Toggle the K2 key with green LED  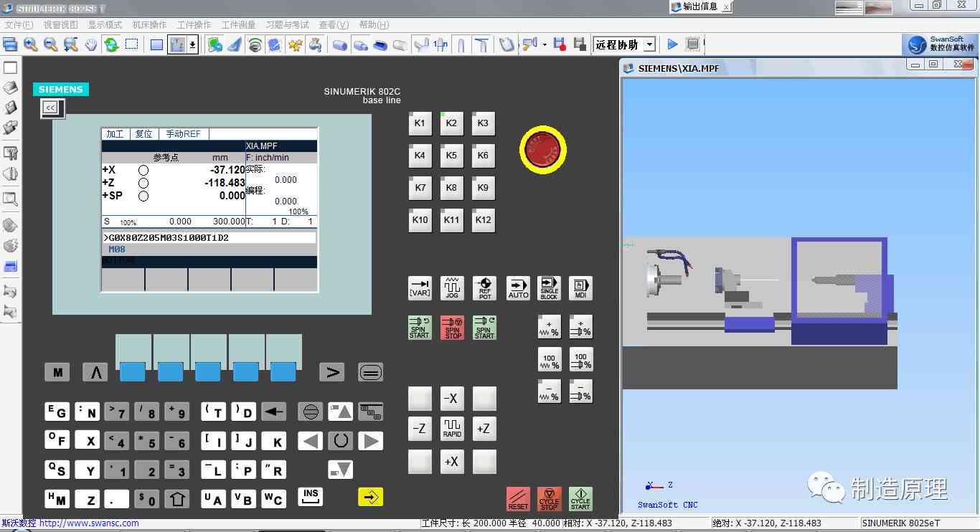(x=451, y=123)
